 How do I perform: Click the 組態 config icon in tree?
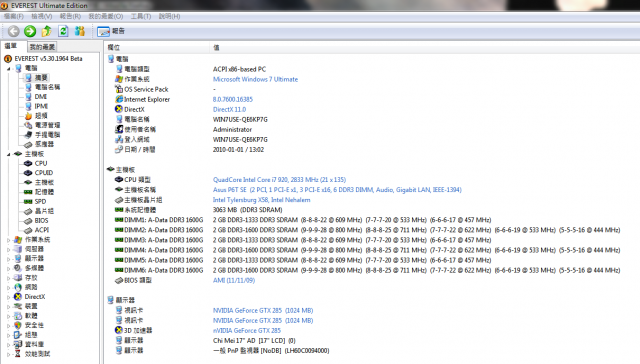[18, 335]
